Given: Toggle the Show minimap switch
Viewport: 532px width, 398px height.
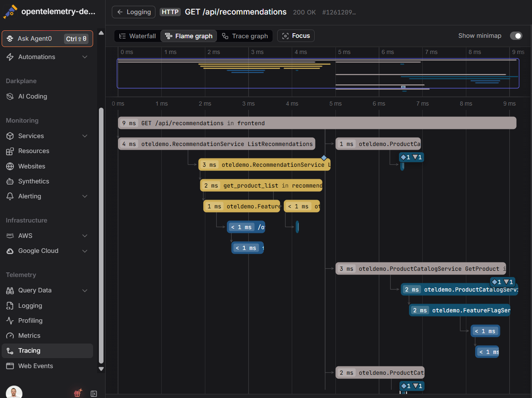Looking at the screenshot, I should pyautogui.click(x=516, y=36).
